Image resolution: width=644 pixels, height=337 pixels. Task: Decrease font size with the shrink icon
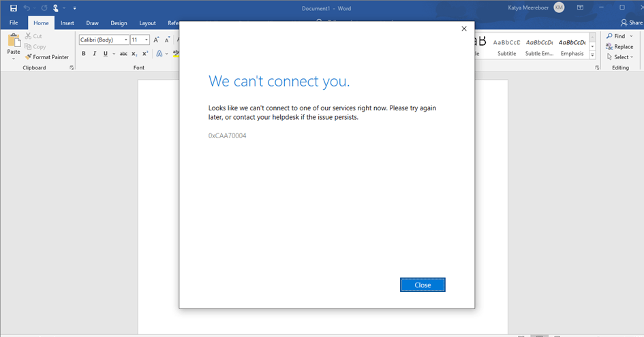tap(167, 39)
